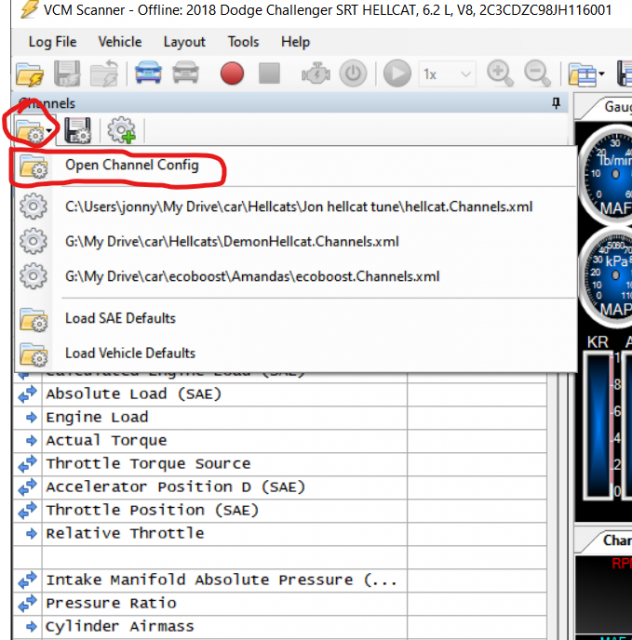Image resolution: width=632 pixels, height=640 pixels.
Task: Click the engine diagnostics icon in toolbar
Action: (316, 74)
